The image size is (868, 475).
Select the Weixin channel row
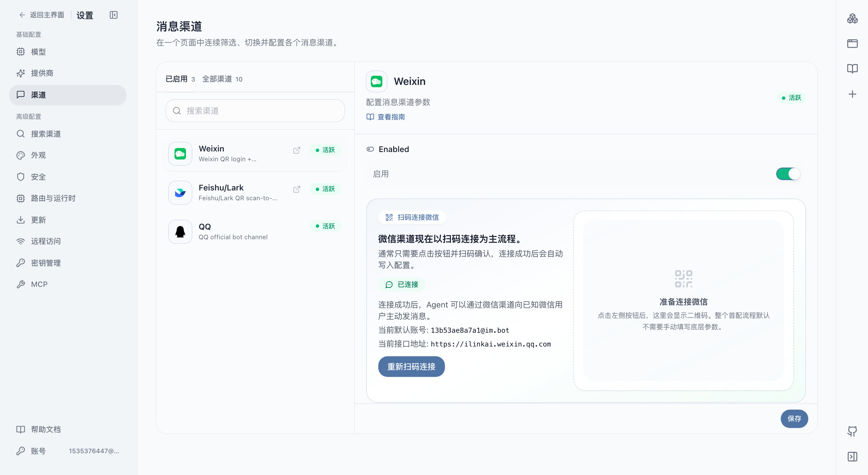[255, 153]
